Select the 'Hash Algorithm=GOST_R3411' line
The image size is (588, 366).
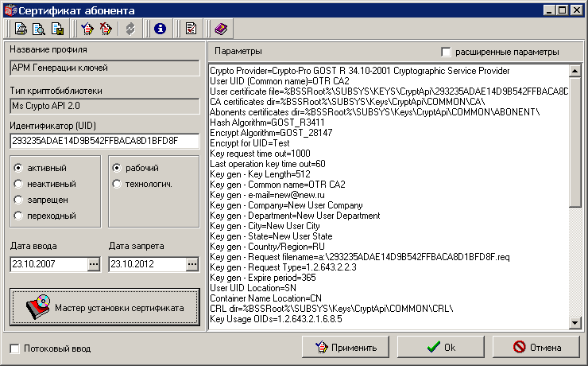pyautogui.click(x=267, y=123)
